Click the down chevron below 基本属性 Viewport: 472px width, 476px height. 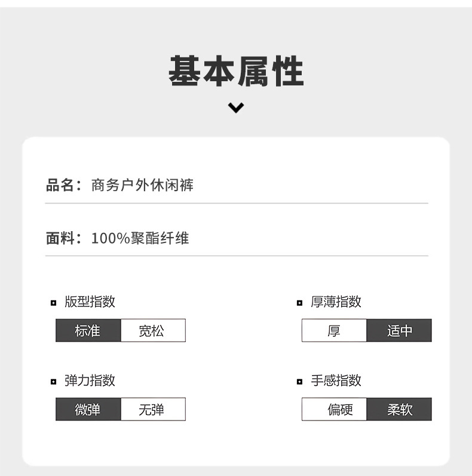click(x=236, y=108)
